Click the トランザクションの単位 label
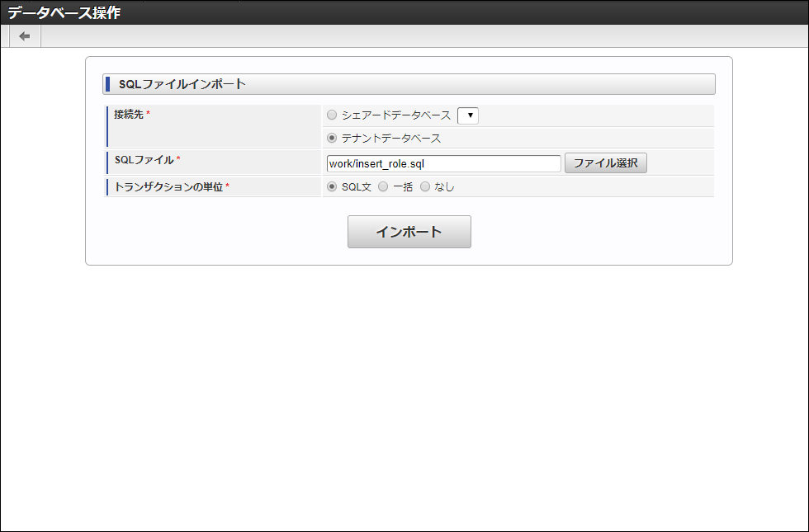 coord(168,186)
